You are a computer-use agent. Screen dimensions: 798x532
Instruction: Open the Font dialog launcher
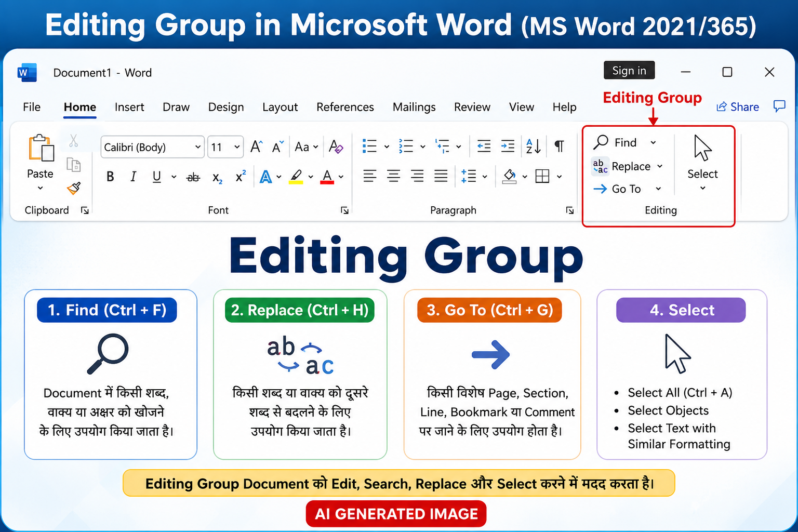(x=344, y=210)
